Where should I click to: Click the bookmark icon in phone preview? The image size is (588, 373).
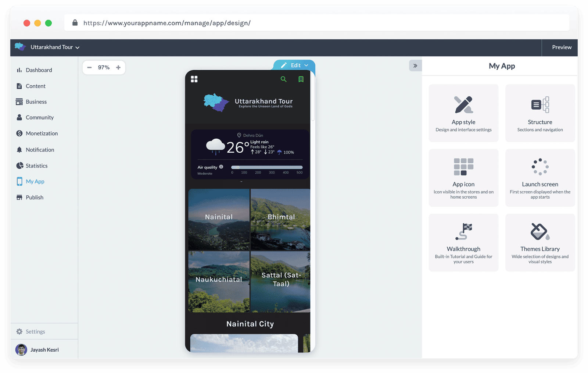[301, 79]
